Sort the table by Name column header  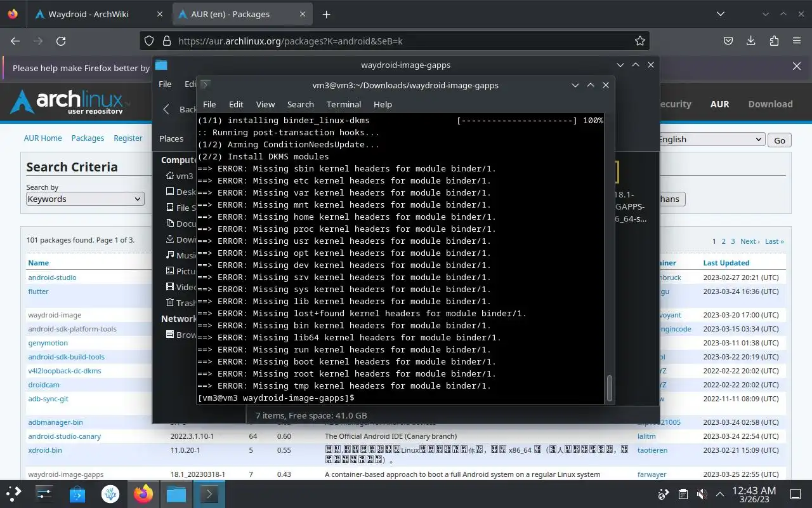coord(38,263)
